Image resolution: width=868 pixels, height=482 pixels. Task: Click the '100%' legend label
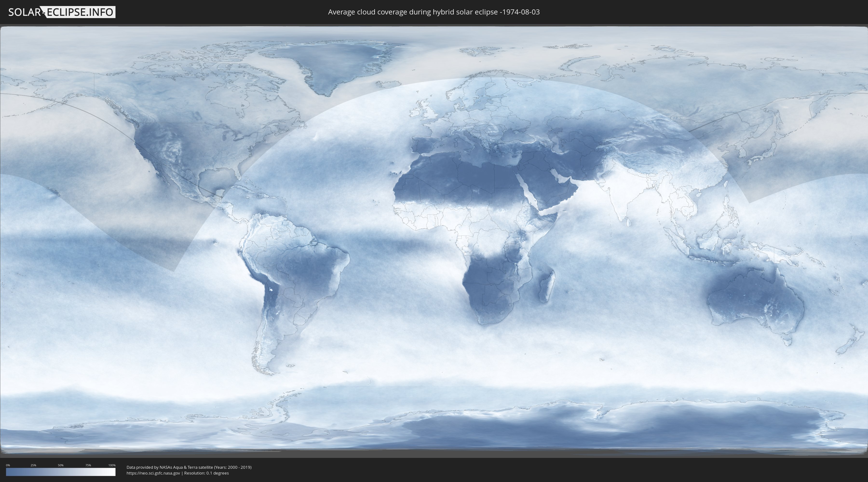click(112, 465)
